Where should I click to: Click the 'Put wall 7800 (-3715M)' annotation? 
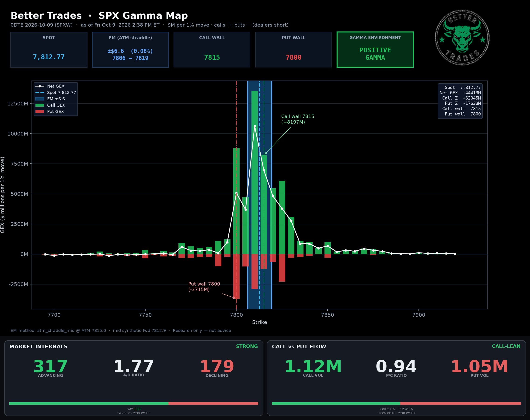204,287
